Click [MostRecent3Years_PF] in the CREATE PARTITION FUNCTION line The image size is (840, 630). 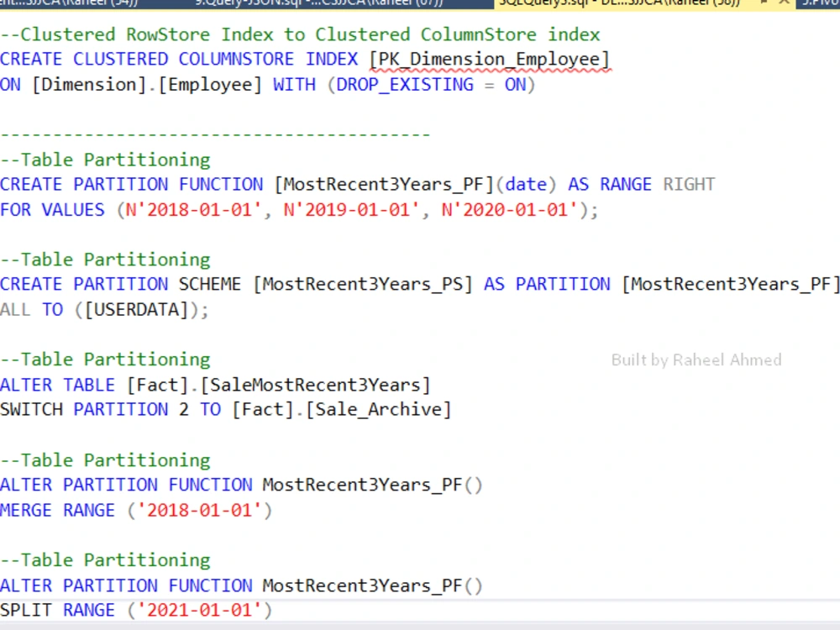click(x=384, y=185)
